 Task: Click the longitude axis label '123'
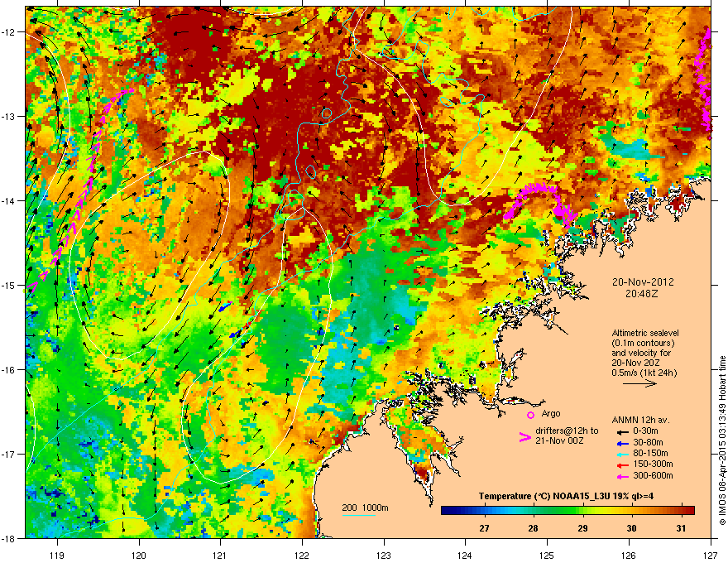[x=384, y=555]
